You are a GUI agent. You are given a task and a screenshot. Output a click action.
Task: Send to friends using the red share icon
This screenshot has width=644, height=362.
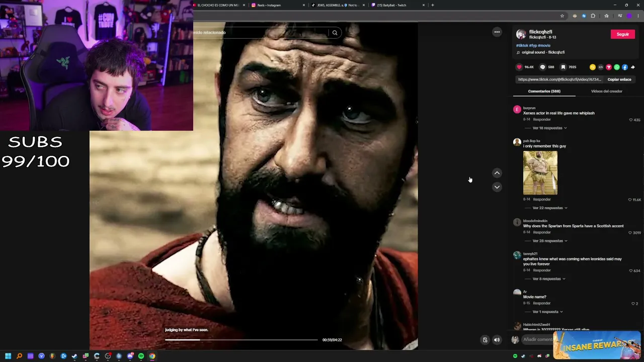tap(609, 67)
